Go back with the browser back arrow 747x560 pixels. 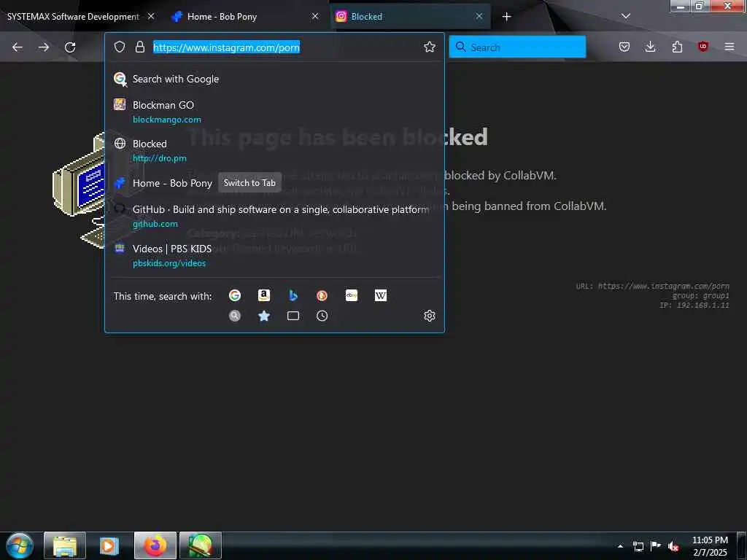click(18, 47)
